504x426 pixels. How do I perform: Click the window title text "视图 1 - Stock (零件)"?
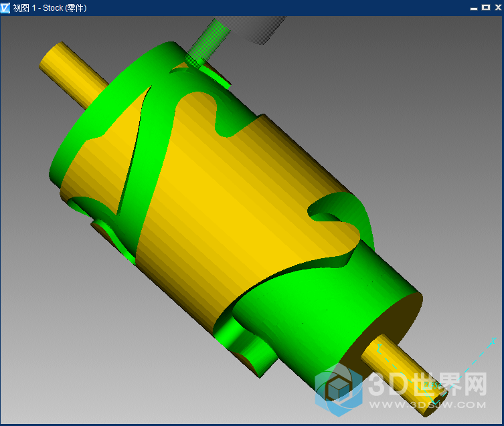[x=50, y=8]
